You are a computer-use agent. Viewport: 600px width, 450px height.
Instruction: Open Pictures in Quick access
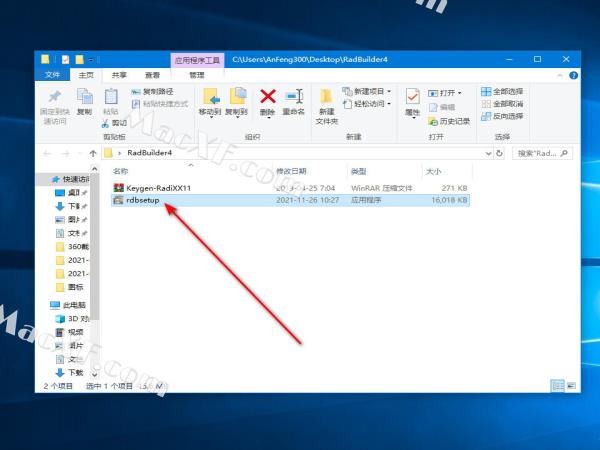[x=71, y=220]
